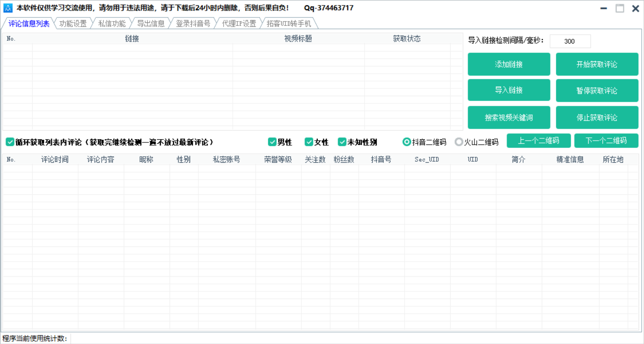Click the 添加链接 button
644x344 pixels.
click(509, 64)
